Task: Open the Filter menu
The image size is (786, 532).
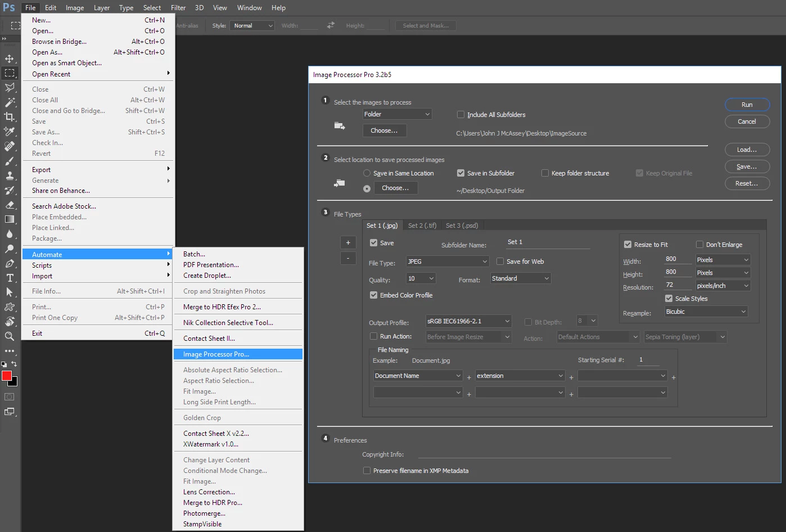Action: 178,8
